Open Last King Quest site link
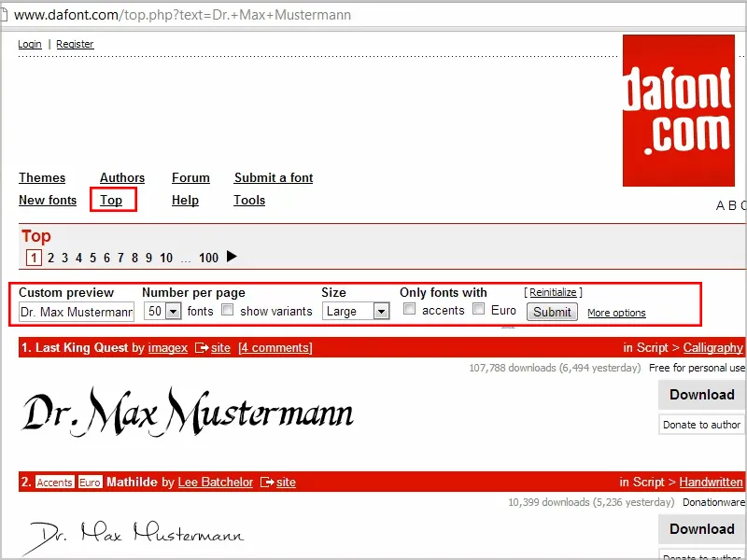 (x=220, y=348)
